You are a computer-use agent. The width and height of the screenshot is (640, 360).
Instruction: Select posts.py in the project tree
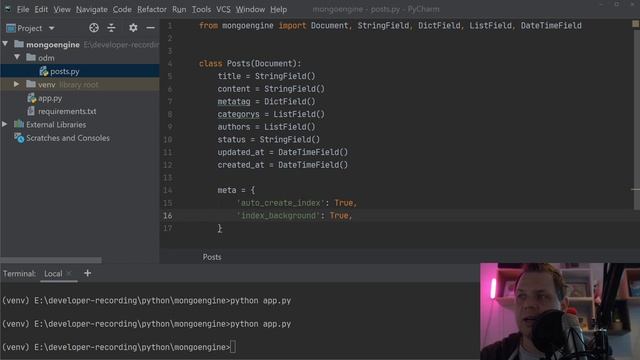click(x=64, y=71)
